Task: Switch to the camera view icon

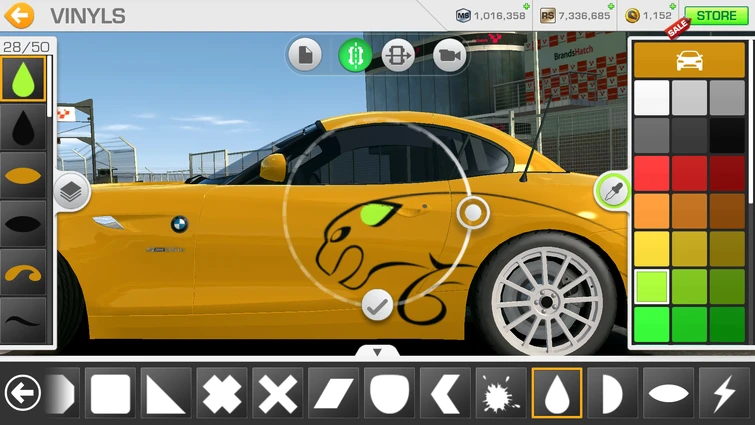Action: click(x=449, y=55)
